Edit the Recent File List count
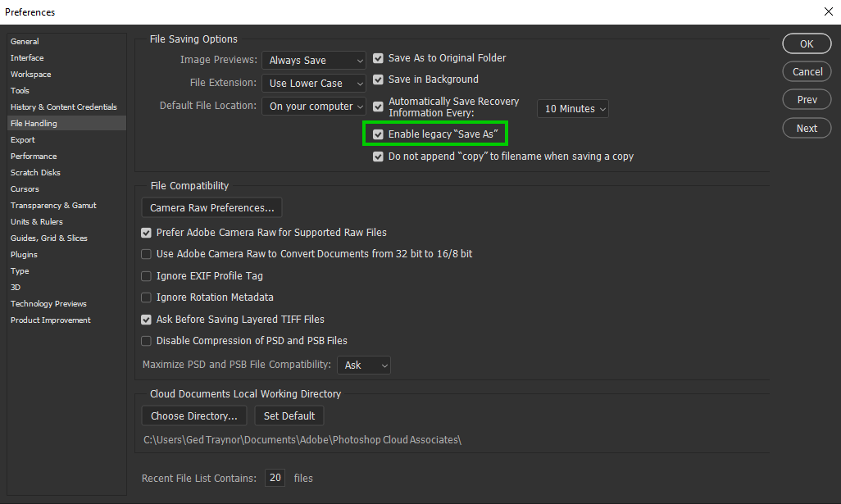Screen dimensions: 841x504 (x=275, y=478)
